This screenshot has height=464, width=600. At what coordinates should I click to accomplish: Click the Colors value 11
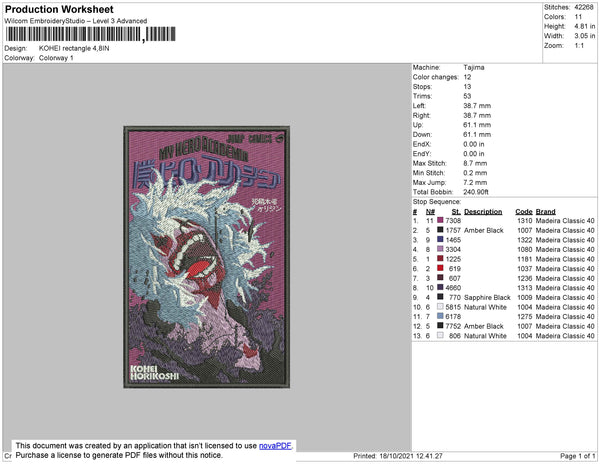pos(578,17)
